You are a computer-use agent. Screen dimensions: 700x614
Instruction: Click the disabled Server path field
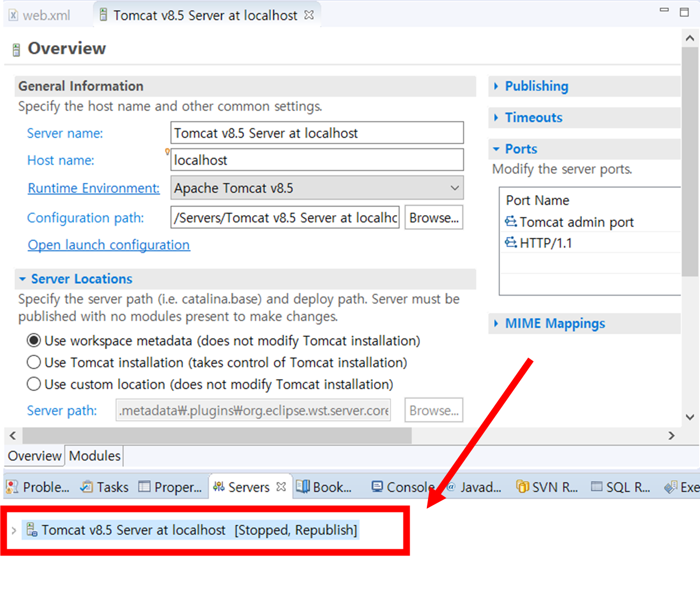click(x=253, y=410)
